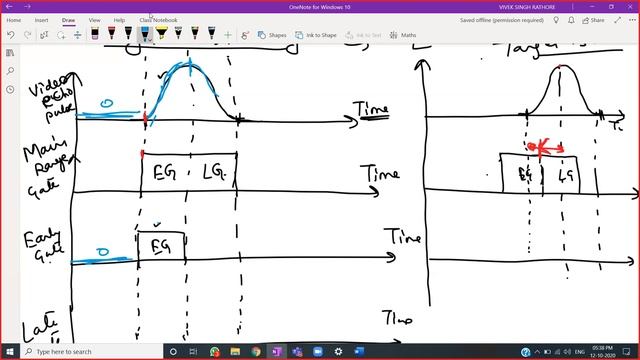This screenshot has height=360, width=640.
Task: Redo the undone action
Action: tap(27, 35)
